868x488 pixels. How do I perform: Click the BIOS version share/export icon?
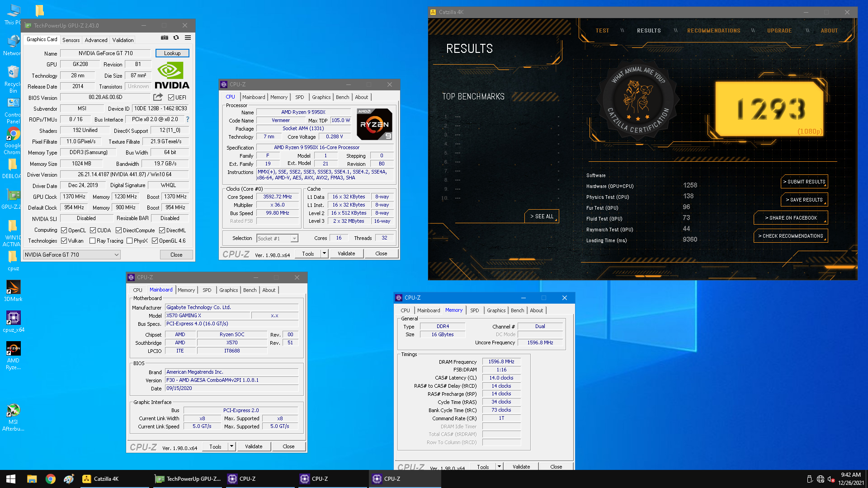[158, 97]
